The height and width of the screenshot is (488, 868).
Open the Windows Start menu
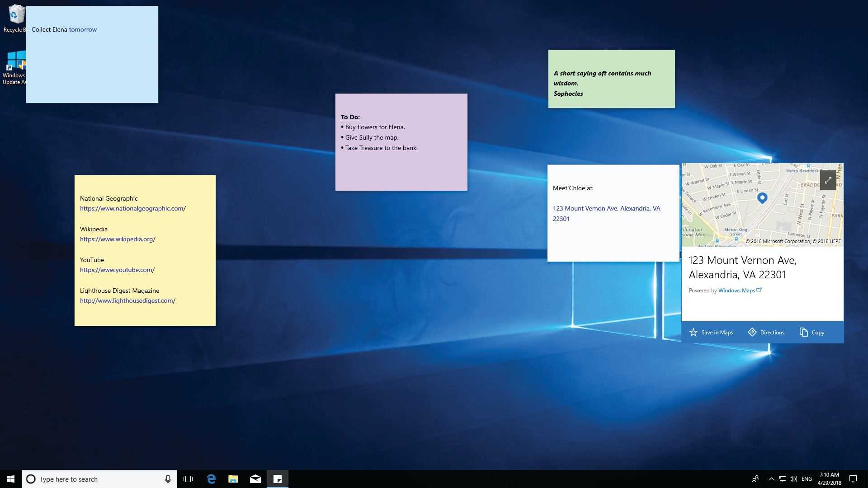click(11, 479)
